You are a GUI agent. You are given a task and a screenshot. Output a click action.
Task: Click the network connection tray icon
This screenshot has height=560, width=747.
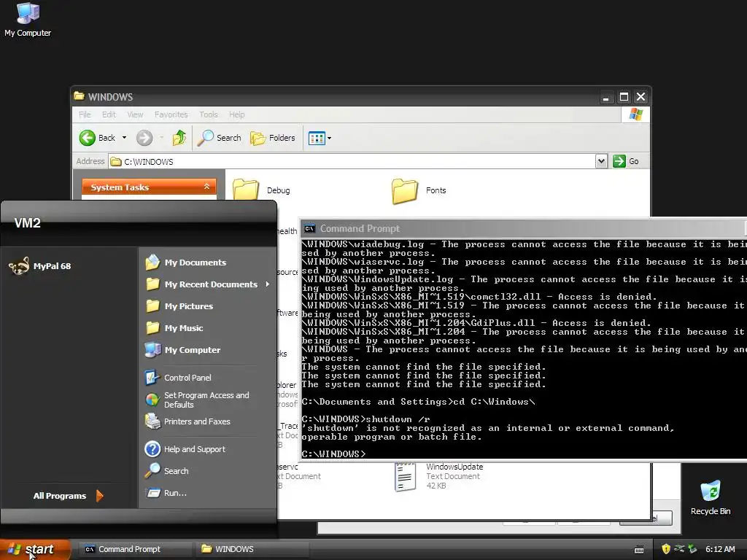[679, 549]
